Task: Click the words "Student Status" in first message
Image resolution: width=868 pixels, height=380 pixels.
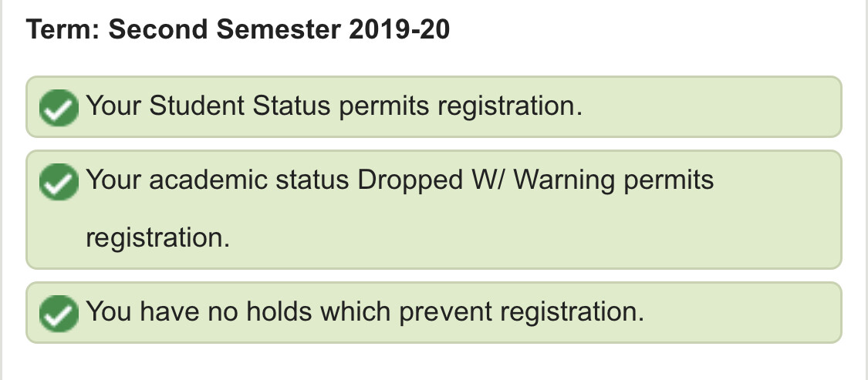Action: click(239, 105)
